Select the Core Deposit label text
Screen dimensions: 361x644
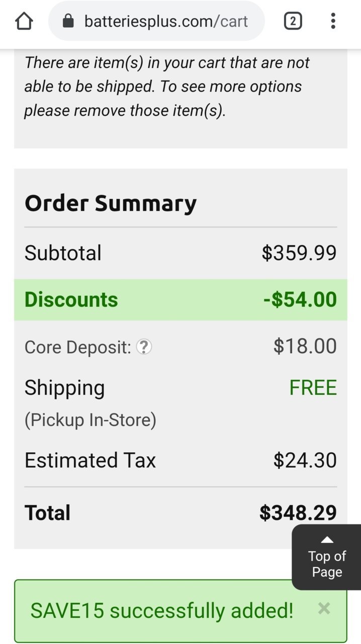click(78, 347)
